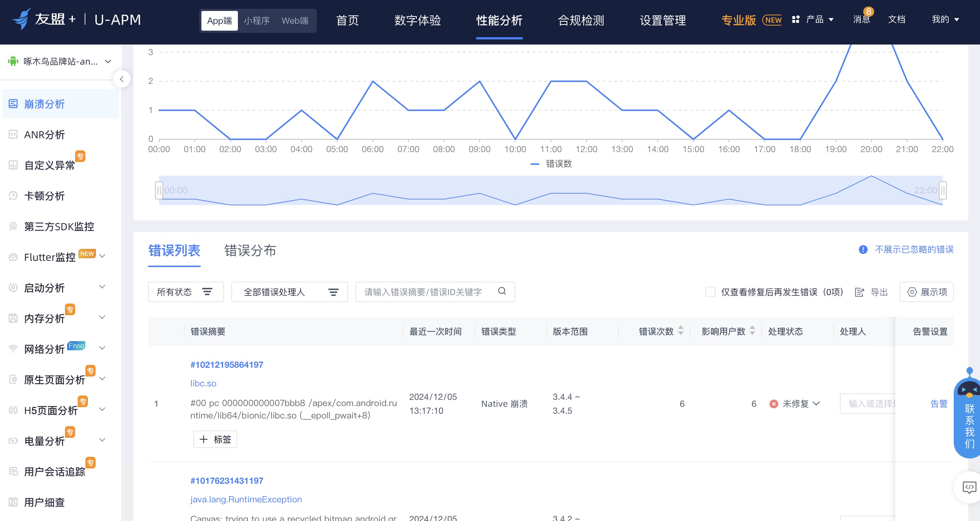Image resolution: width=980 pixels, height=521 pixels.
Task: Click the left 00:00 range slider handle
Action: click(x=159, y=190)
